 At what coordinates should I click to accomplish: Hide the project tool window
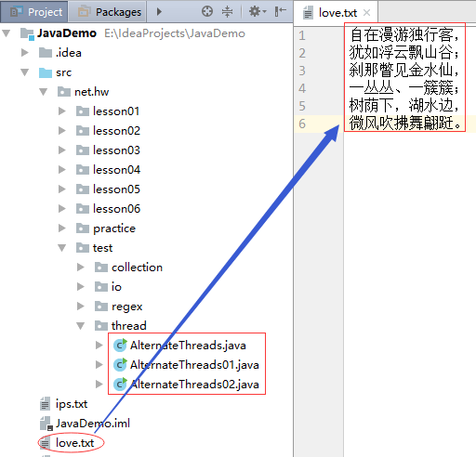point(280,11)
